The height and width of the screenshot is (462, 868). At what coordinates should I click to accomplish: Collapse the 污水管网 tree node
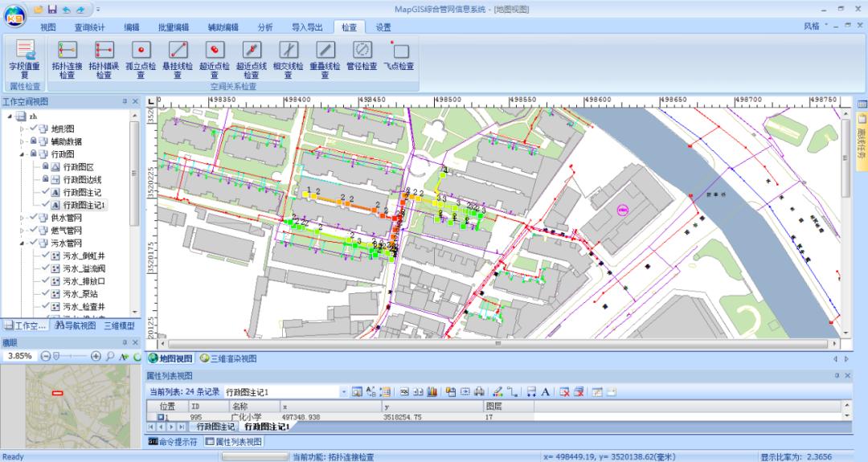point(23,243)
